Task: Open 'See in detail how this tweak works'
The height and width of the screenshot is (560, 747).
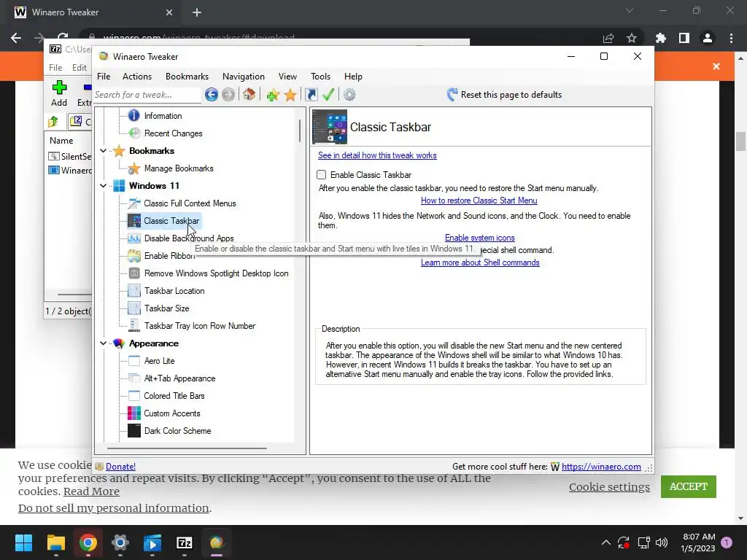Action: tap(377, 155)
